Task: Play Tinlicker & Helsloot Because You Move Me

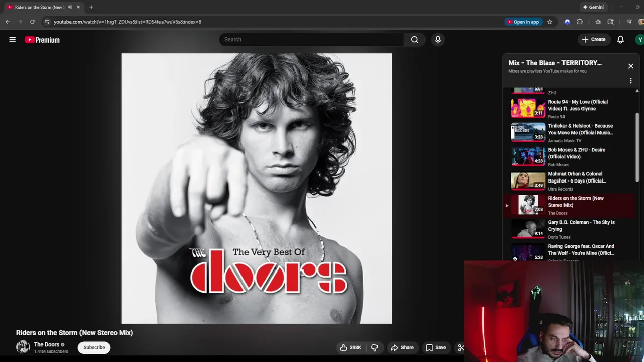Action: pos(570,133)
